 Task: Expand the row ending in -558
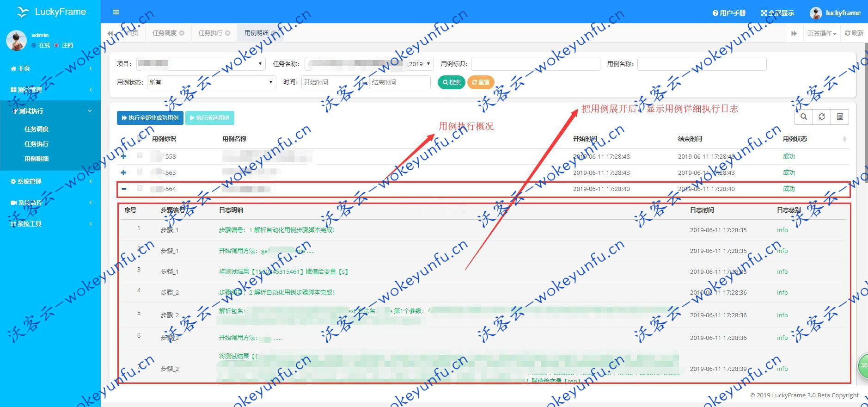123,156
